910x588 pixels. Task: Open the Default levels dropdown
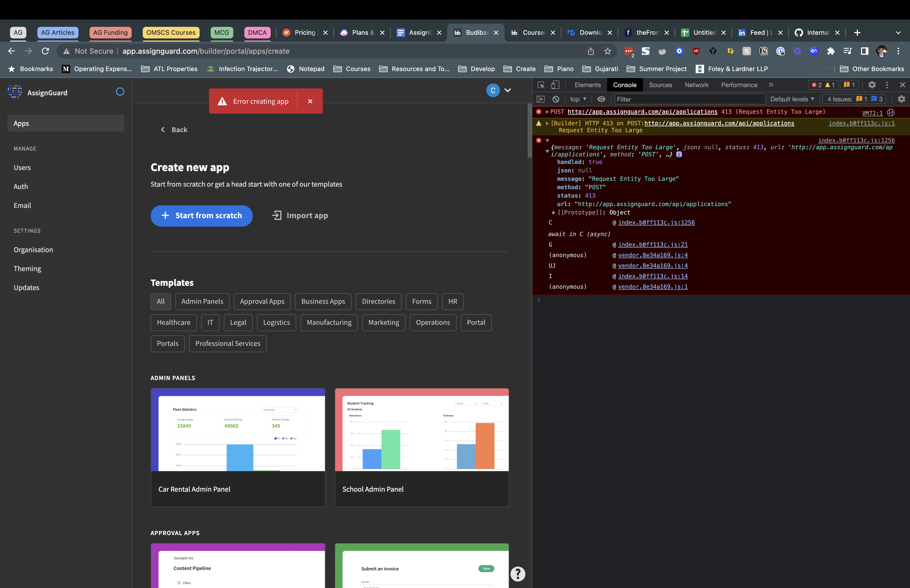coord(792,99)
